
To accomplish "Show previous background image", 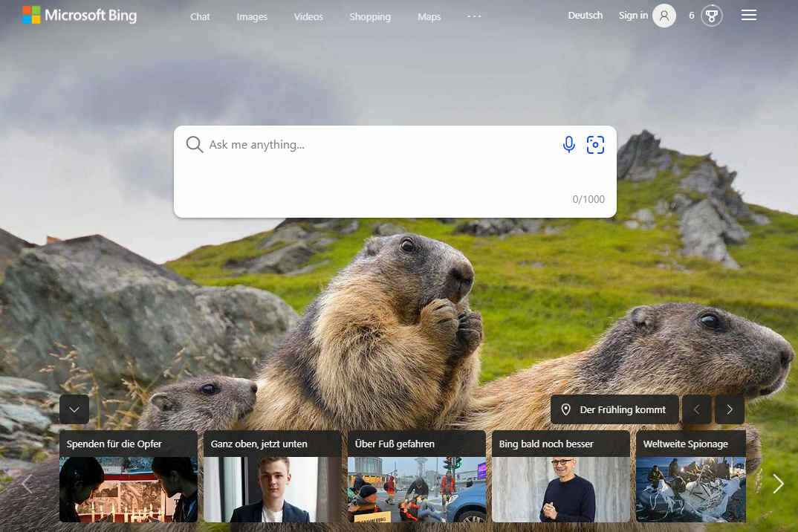I will [x=697, y=409].
